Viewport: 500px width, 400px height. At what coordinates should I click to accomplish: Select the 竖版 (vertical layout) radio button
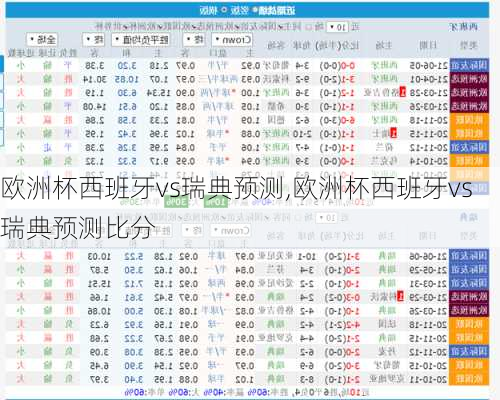point(255,10)
